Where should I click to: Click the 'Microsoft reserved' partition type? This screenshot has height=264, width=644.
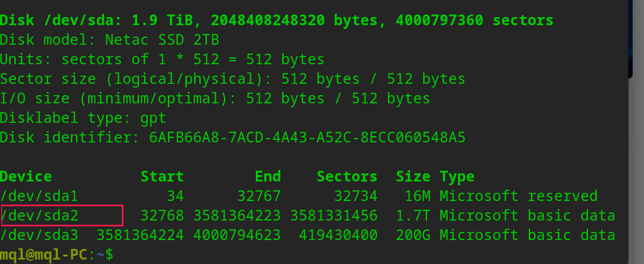click(x=518, y=196)
